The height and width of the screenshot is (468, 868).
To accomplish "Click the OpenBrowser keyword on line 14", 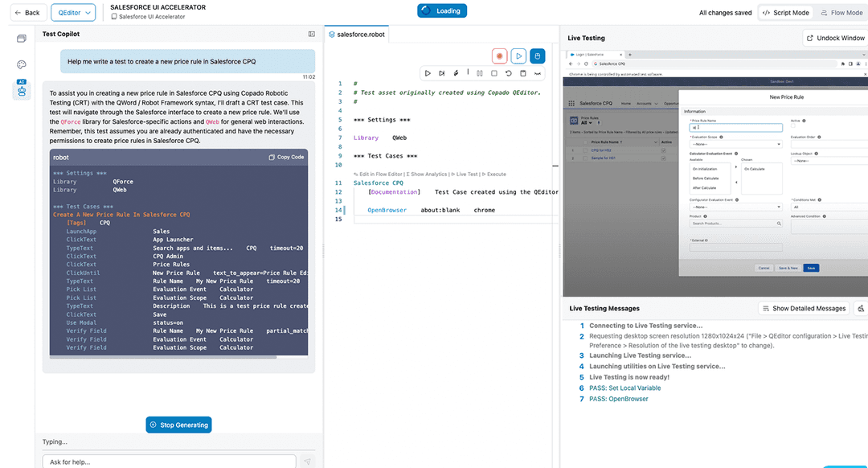I will (x=387, y=210).
